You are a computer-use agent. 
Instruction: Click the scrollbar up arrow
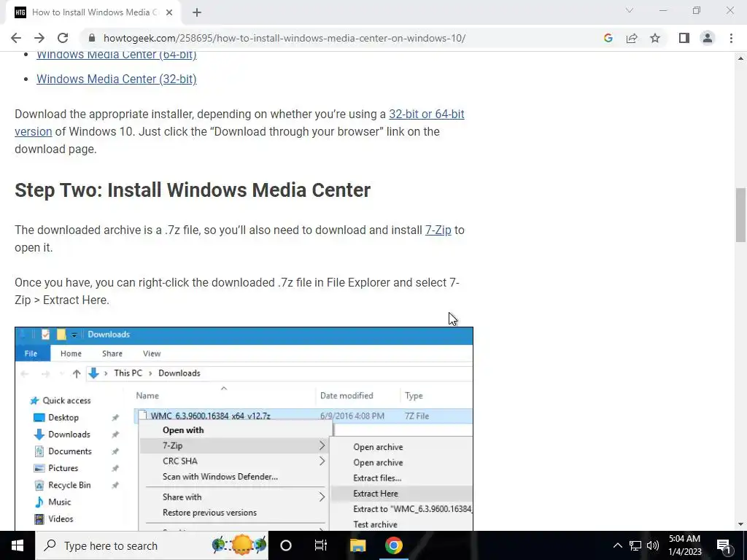(741, 58)
